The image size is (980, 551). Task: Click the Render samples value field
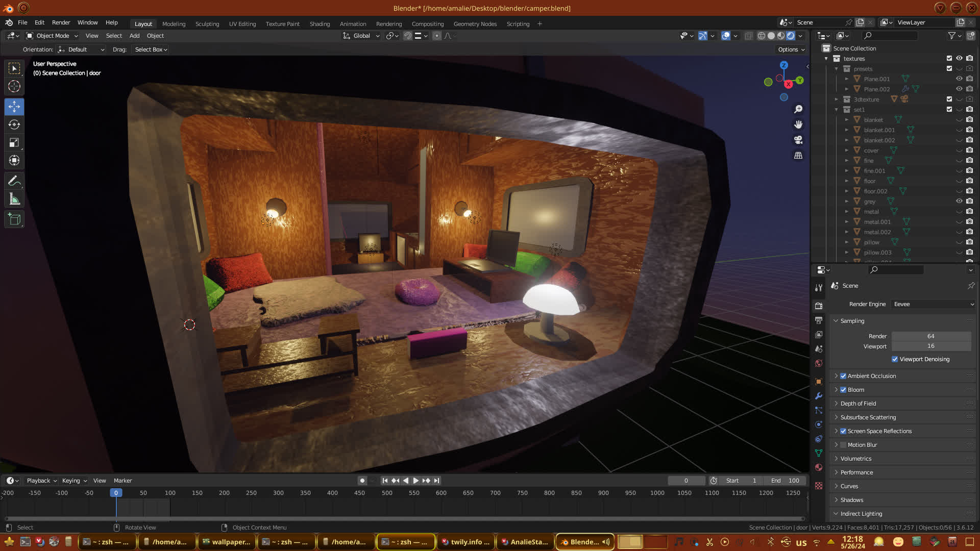click(x=930, y=336)
